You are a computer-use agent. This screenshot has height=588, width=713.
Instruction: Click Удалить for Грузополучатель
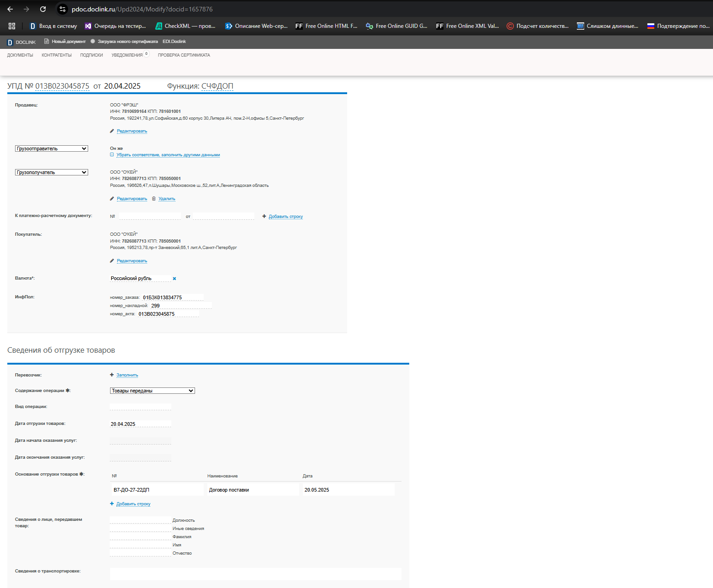pos(167,199)
